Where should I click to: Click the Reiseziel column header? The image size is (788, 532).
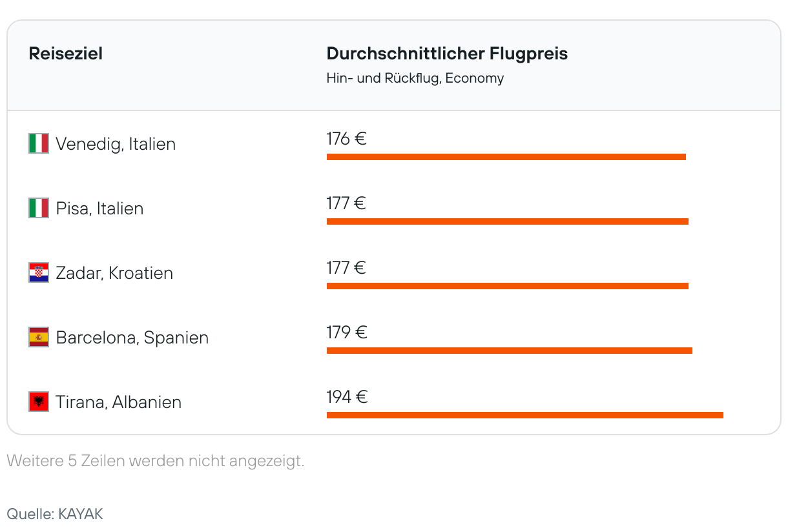[x=65, y=54]
